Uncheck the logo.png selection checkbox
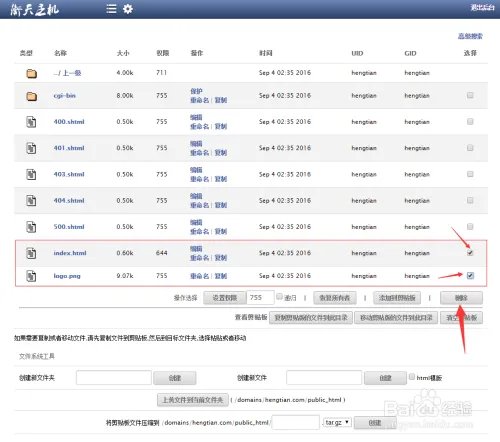 coord(470,275)
